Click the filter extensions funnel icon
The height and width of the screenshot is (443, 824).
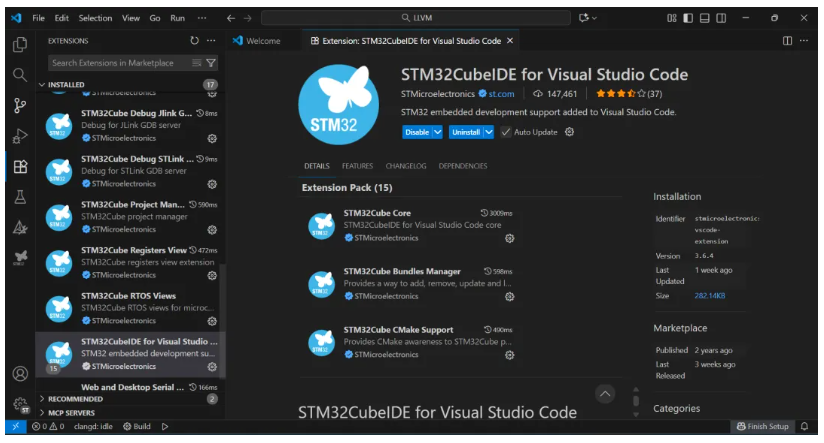coord(211,63)
